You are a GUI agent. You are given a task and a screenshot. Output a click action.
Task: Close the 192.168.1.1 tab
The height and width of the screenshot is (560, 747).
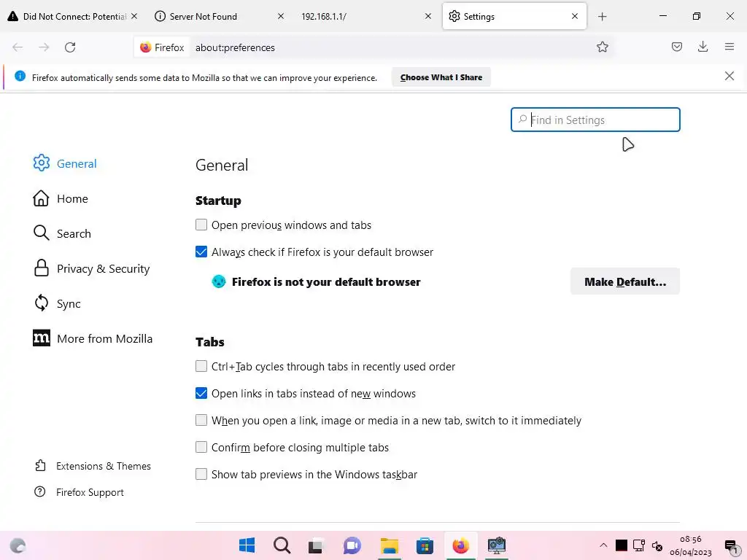coord(427,16)
